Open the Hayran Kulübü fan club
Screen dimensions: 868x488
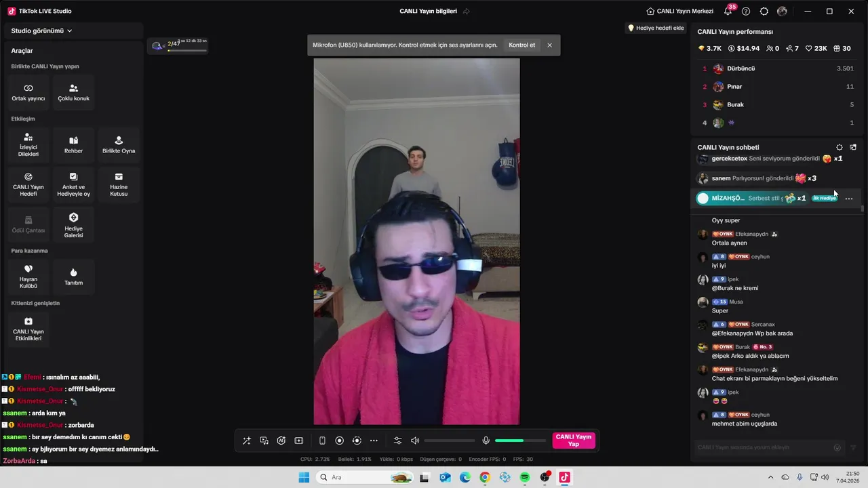click(28, 277)
